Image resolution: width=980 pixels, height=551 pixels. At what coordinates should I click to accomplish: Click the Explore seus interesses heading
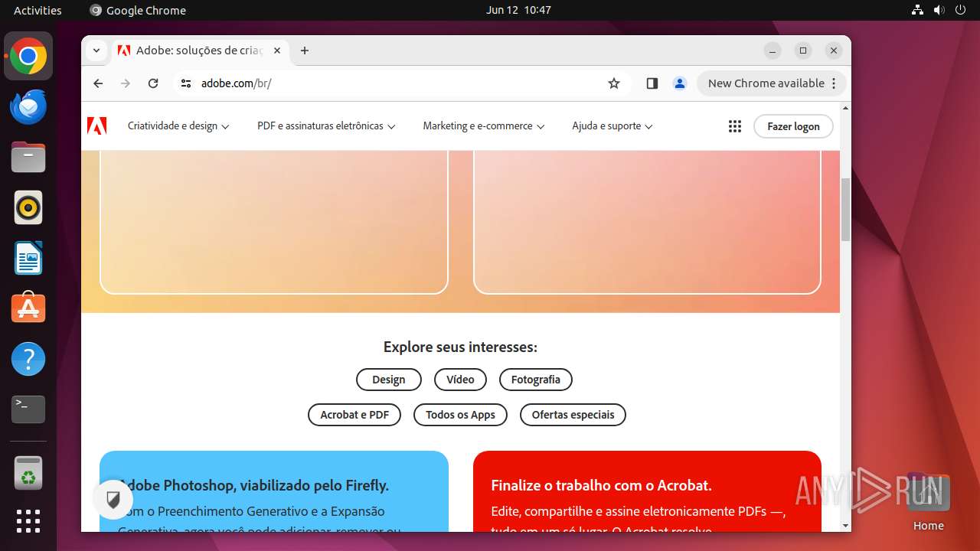(460, 347)
